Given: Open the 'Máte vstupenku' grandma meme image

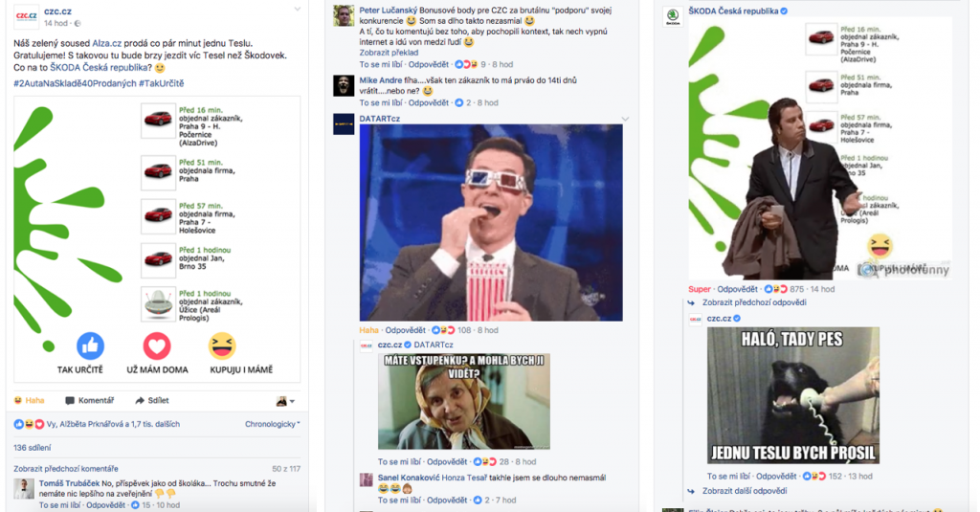Looking at the screenshot, I should pos(464,401).
